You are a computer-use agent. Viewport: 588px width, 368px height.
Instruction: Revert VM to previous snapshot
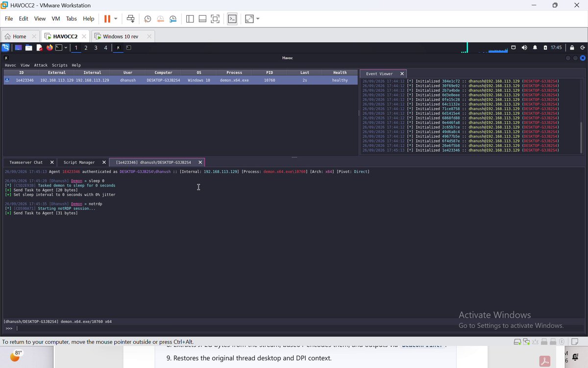(160, 19)
